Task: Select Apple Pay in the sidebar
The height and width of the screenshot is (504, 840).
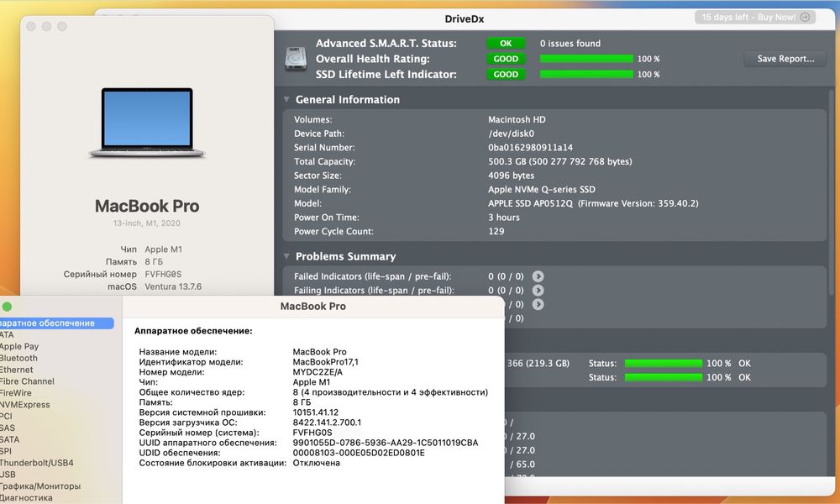Action: 19,347
